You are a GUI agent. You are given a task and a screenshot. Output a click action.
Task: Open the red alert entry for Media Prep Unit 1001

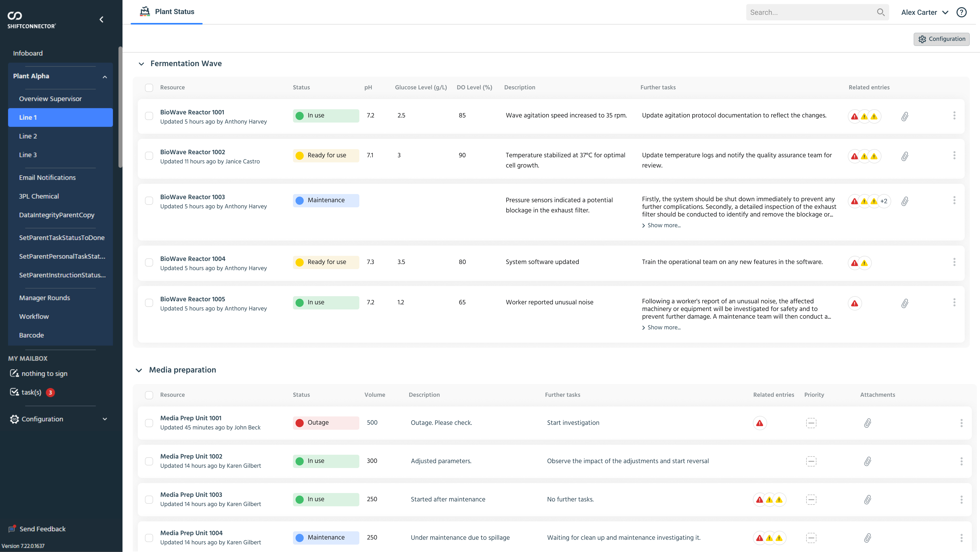[760, 423]
